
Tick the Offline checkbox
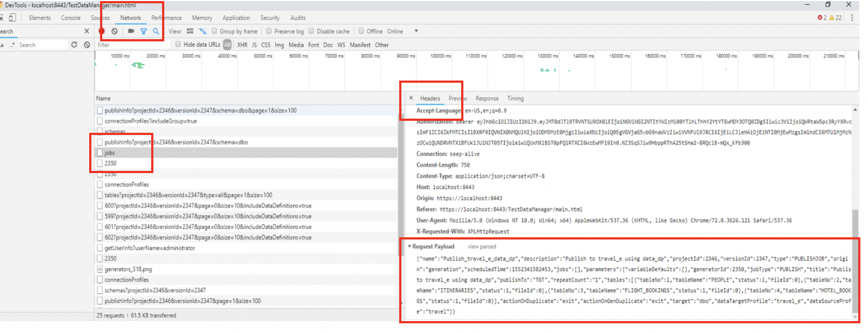coord(362,31)
